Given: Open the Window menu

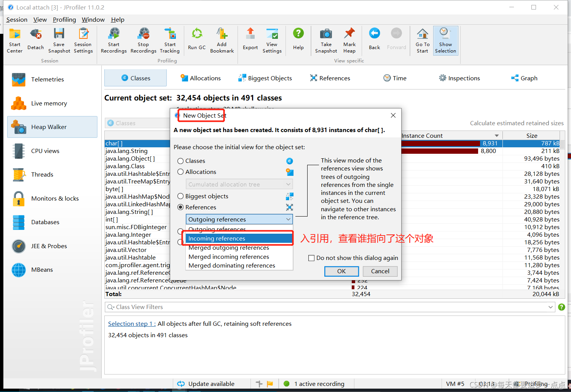Looking at the screenshot, I should (x=93, y=19).
